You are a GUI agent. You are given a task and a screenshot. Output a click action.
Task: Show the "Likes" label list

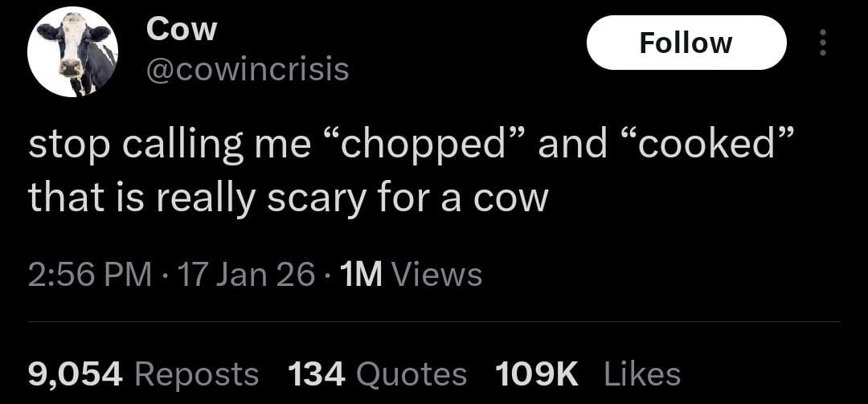642,373
